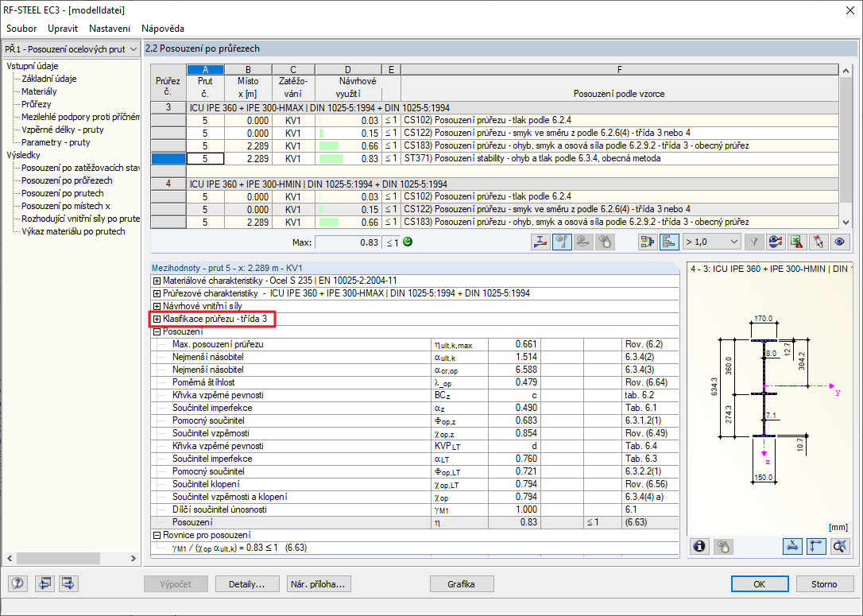Click the greyed eye-drop icon below the section preview

pyautogui.click(x=723, y=546)
